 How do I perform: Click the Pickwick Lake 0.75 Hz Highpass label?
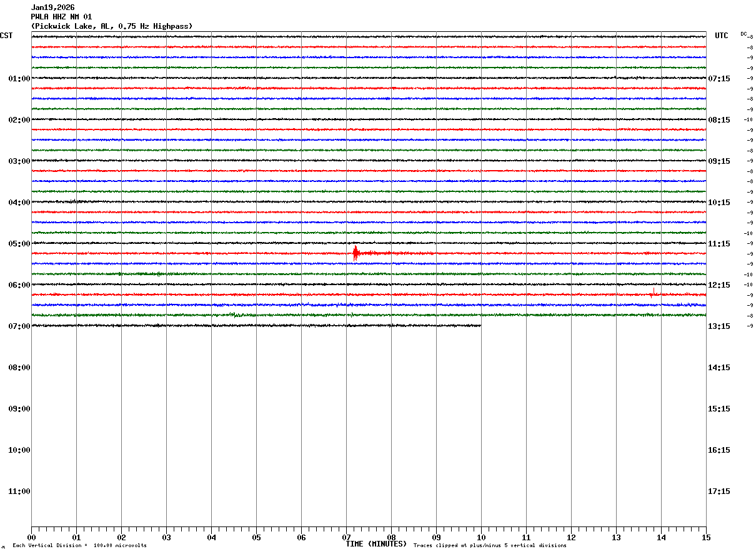point(112,26)
